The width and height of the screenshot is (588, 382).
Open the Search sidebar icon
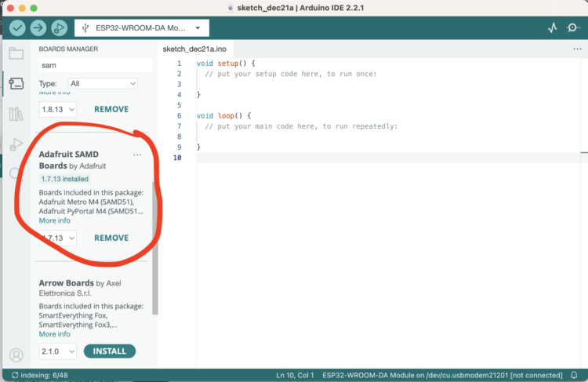(16, 173)
